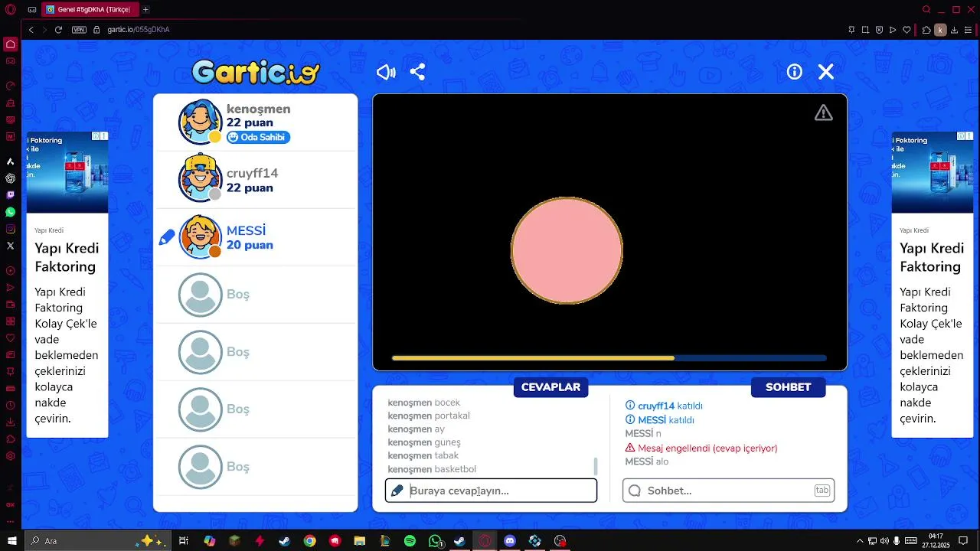980x551 pixels.
Task: Click the Gartic.io logo
Action: pos(255,72)
